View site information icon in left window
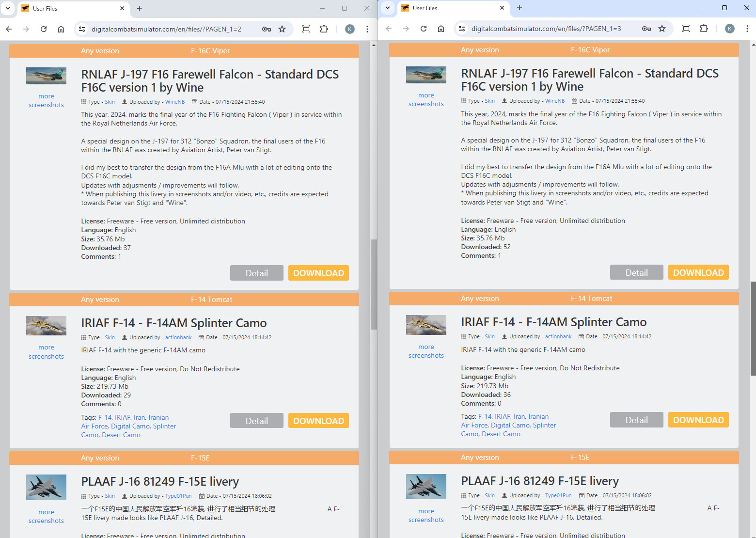The image size is (756, 538). coord(82,29)
